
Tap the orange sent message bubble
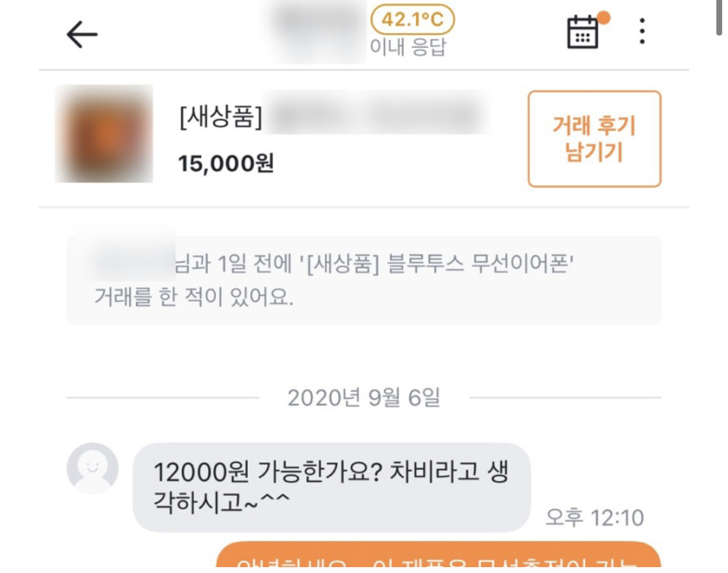click(x=438, y=554)
